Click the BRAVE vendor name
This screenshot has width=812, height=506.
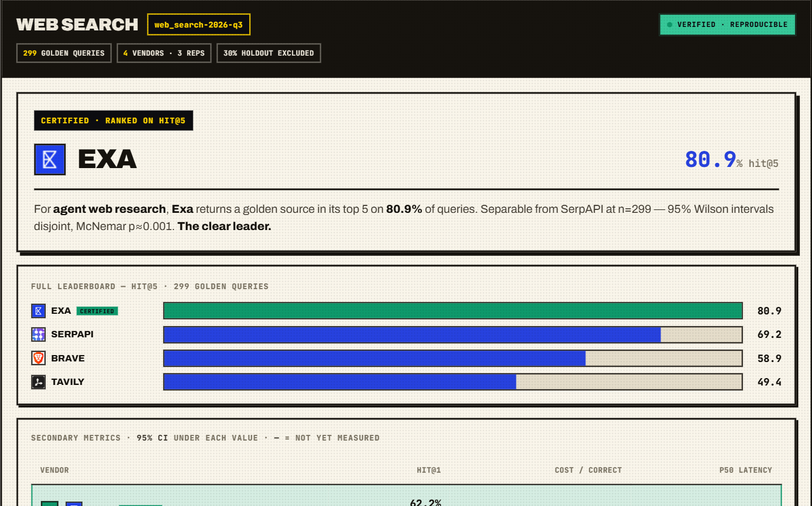click(x=68, y=358)
